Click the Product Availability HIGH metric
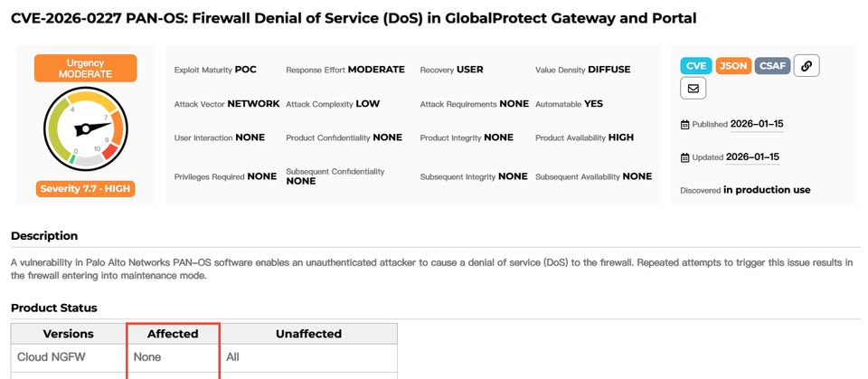Image resolution: width=868 pixels, height=379 pixels. click(584, 137)
